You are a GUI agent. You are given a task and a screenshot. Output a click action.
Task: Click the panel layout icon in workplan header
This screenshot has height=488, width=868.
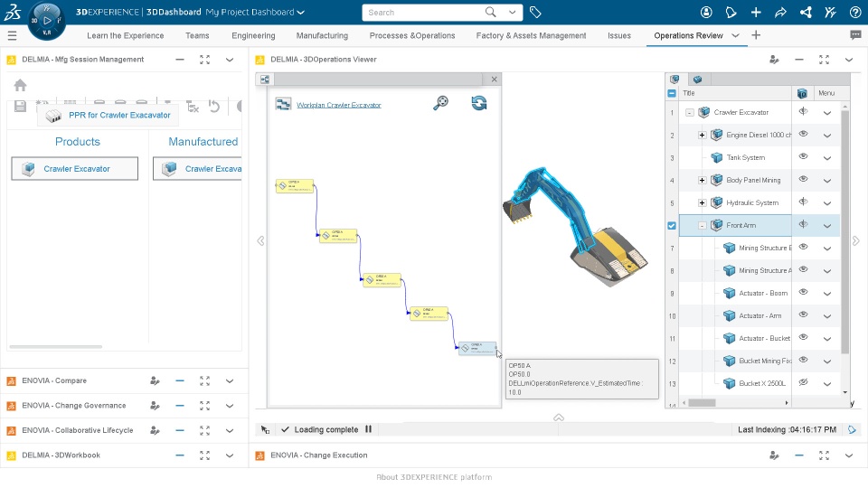265,80
